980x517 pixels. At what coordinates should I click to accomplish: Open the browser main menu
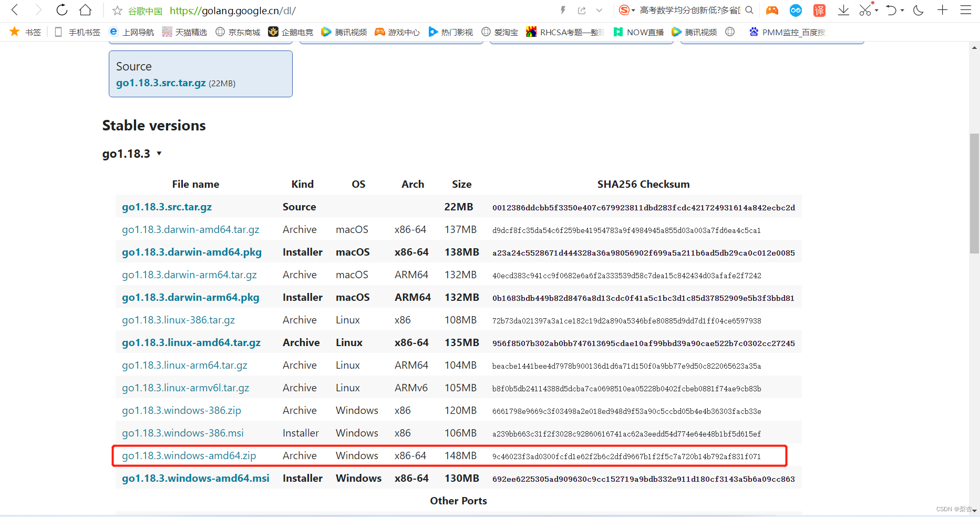tap(966, 10)
